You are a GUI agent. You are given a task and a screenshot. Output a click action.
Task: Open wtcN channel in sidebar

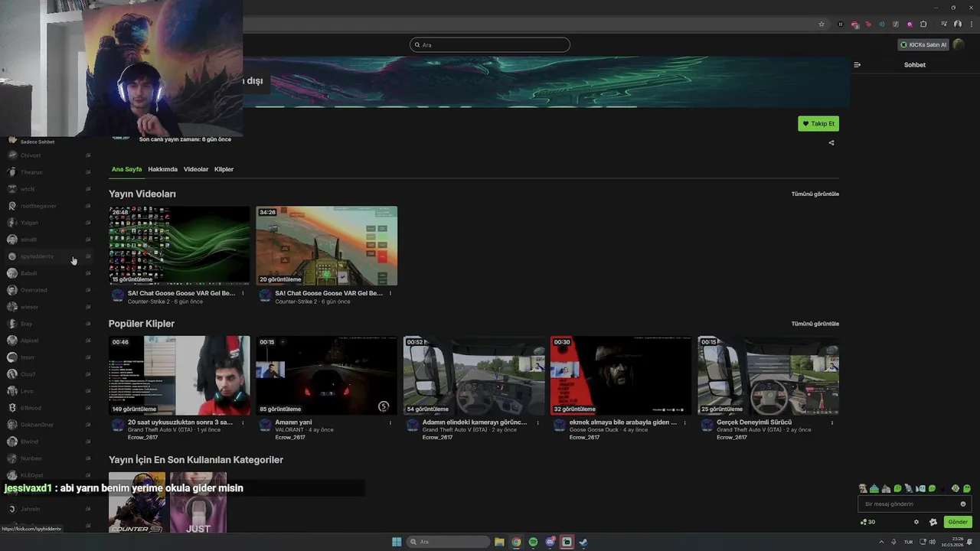49,189
